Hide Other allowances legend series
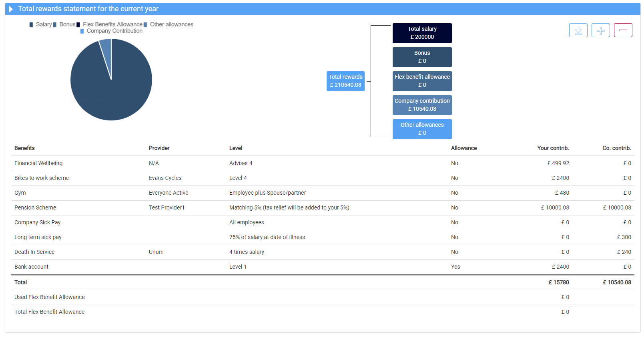Image resolution: width=644 pixels, height=337 pixels. (x=169, y=24)
